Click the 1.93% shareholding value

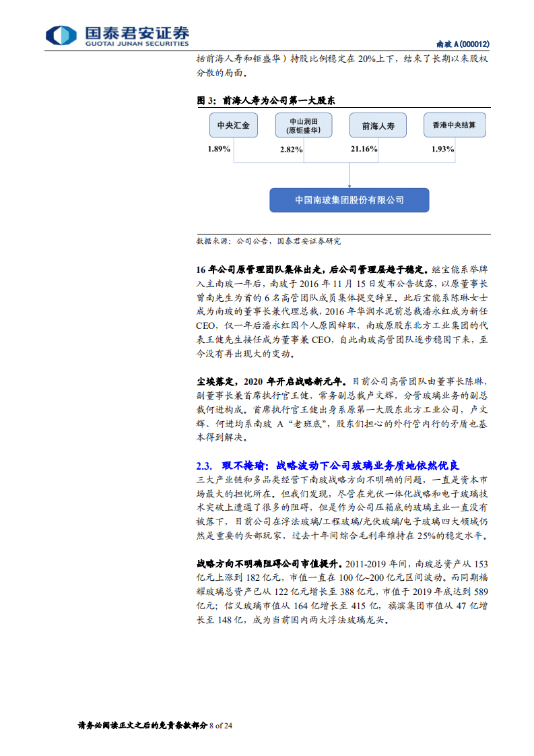tap(442, 149)
